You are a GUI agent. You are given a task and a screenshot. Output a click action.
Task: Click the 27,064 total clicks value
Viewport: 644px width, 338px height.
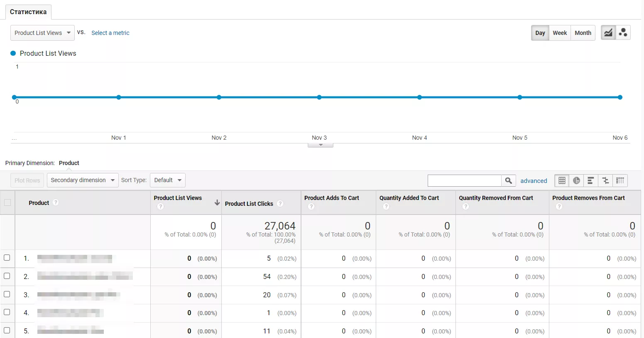tap(280, 226)
